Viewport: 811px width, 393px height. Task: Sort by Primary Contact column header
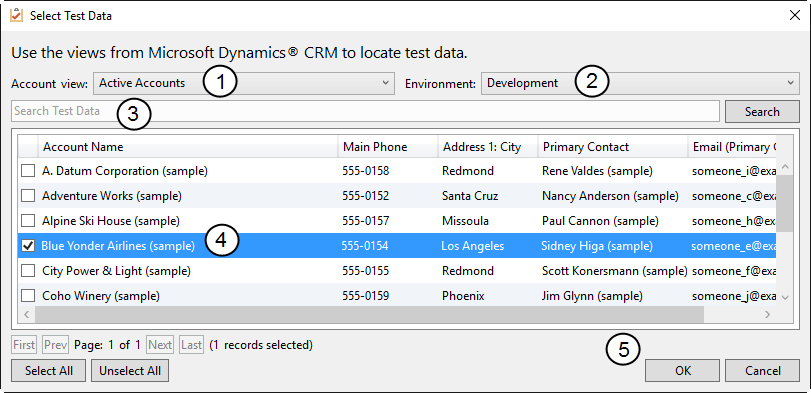(612, 147)
